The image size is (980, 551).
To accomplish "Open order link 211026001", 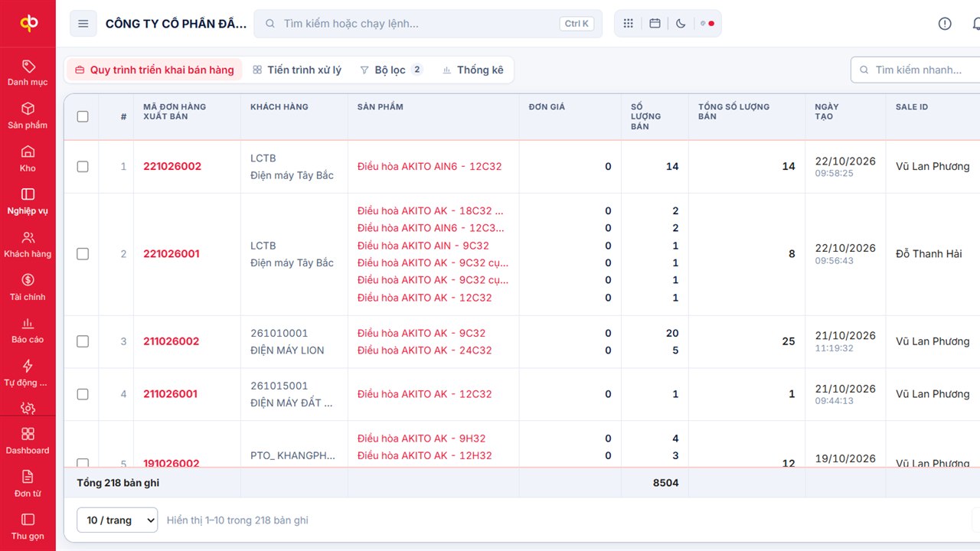I will coord(171,394).
